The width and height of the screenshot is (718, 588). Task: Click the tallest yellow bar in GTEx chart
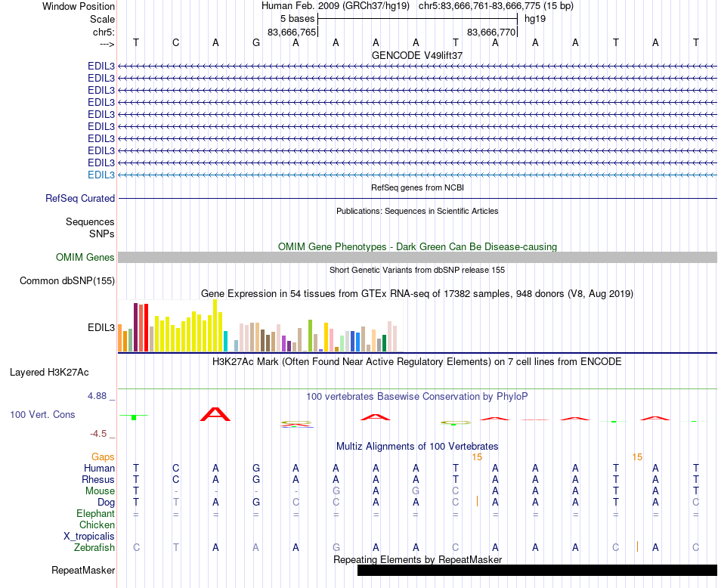tap(215, 326)
